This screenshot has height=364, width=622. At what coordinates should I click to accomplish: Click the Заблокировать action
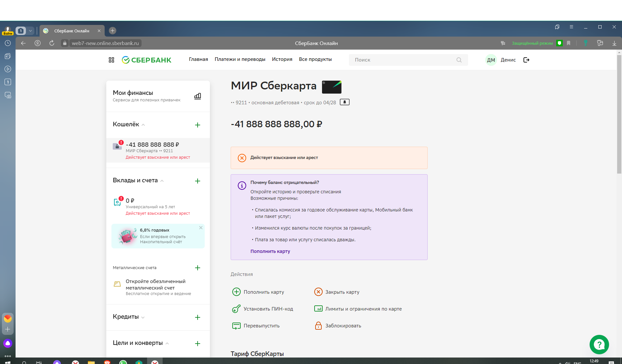pos(338,326)
